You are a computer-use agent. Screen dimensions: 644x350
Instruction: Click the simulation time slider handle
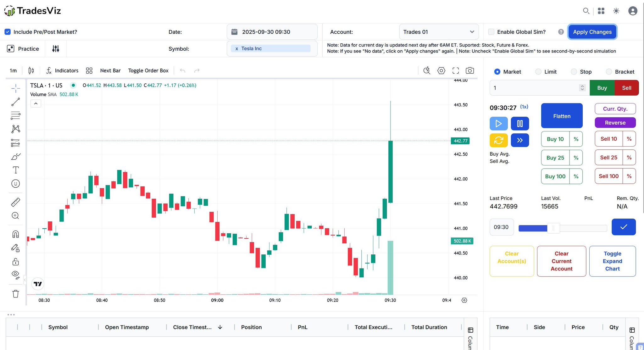pos(553,228)
